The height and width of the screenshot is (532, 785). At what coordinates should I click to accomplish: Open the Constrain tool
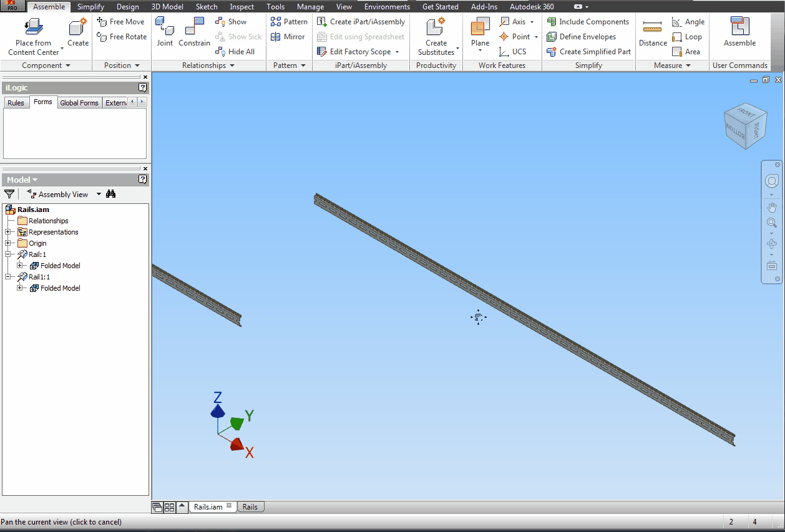pos(194,31)
